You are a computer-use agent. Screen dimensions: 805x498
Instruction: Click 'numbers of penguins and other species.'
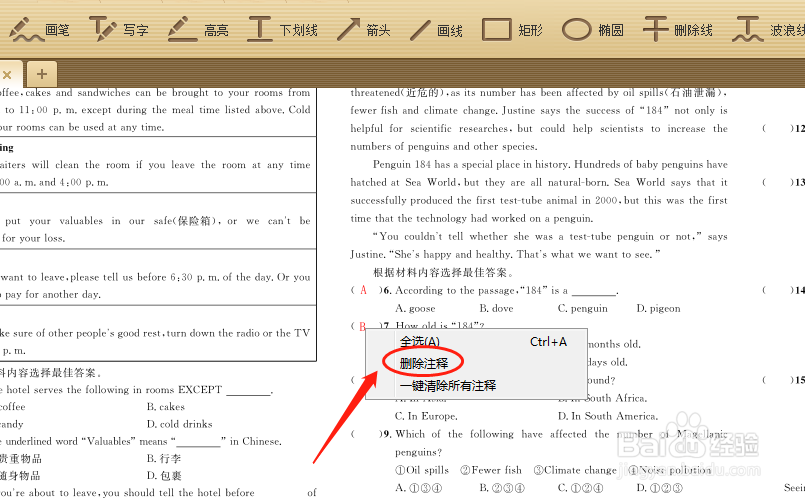(444, 147)
